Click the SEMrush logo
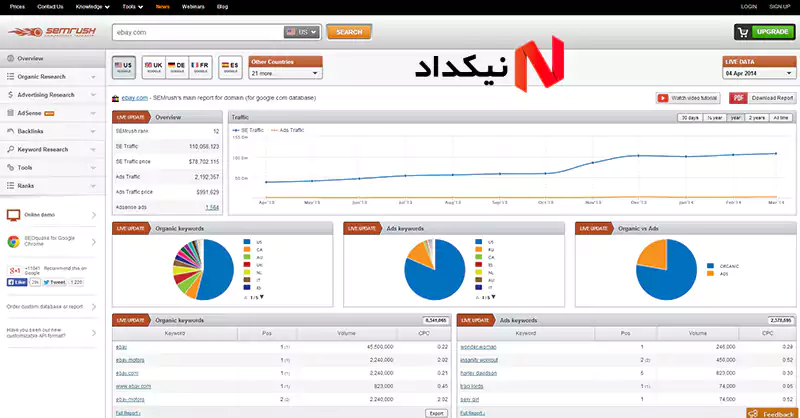 (x=52, y=32)
